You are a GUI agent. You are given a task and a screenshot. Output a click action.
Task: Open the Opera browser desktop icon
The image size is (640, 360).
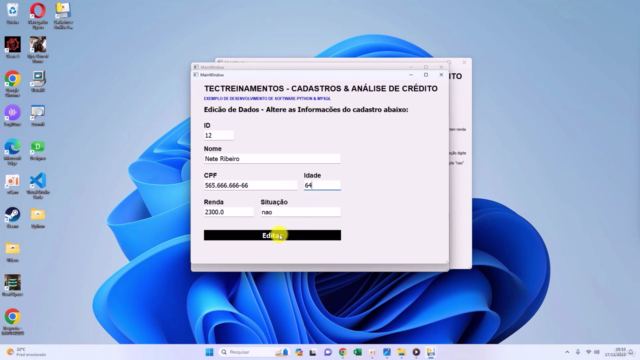click(38, 16)
